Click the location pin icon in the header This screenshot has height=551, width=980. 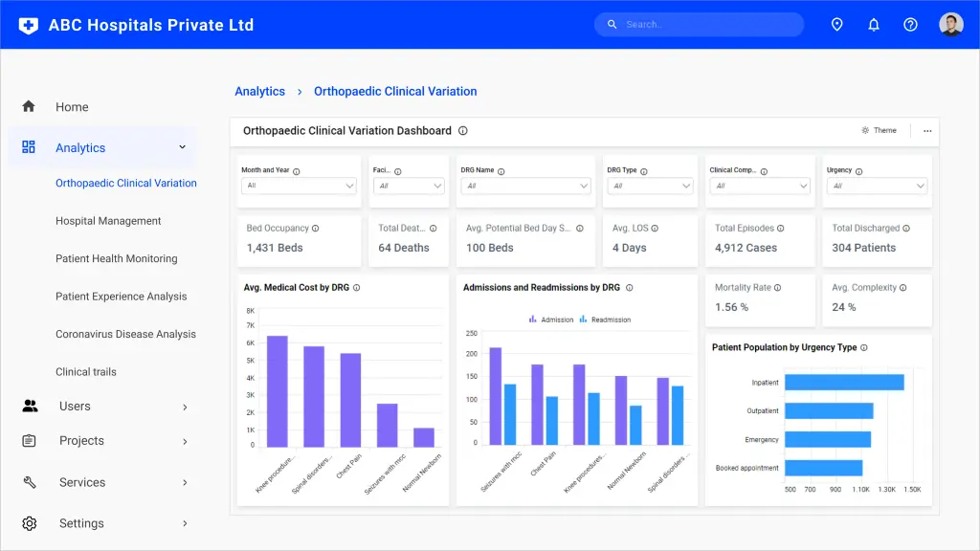tap(837, 24)
